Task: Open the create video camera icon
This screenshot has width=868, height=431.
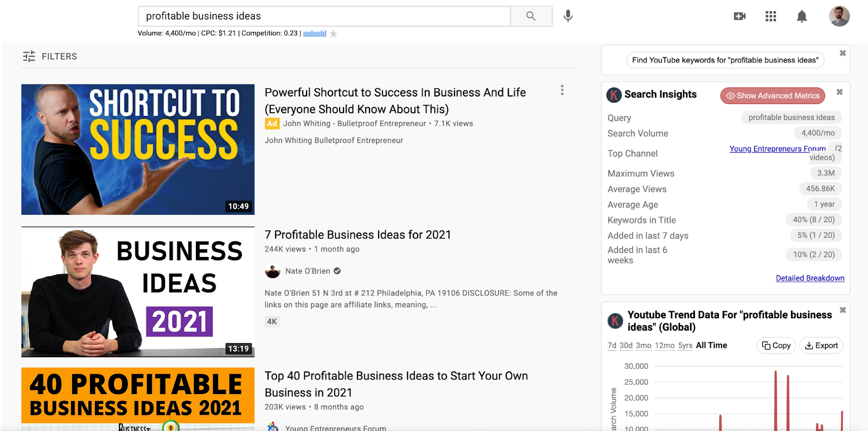Action: point(739,16)
